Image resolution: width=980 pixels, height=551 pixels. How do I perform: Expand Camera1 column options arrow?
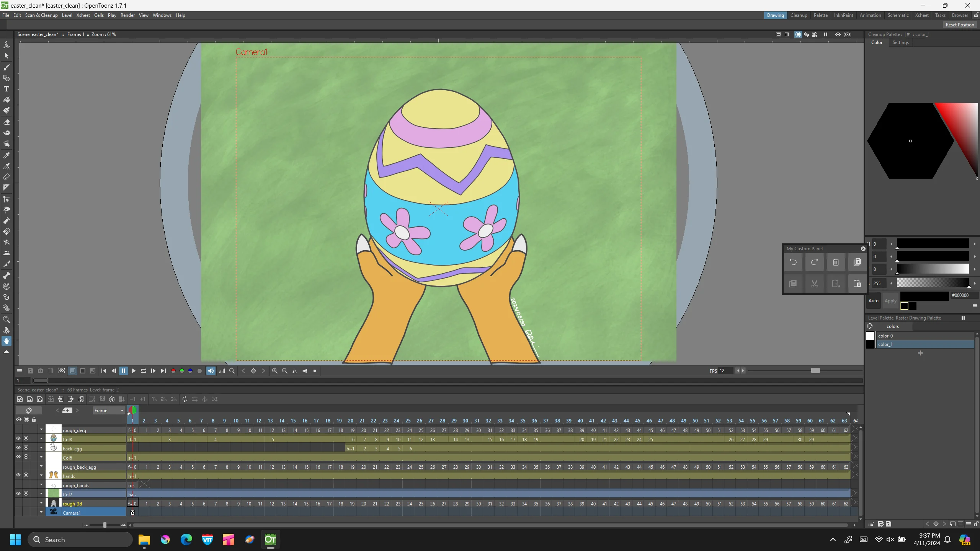click(41, 512)
